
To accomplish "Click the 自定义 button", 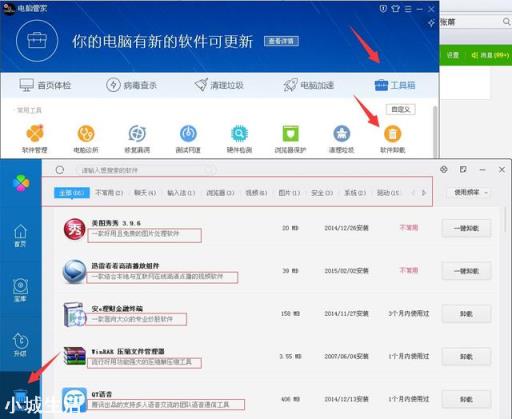I will click(401, 109).
